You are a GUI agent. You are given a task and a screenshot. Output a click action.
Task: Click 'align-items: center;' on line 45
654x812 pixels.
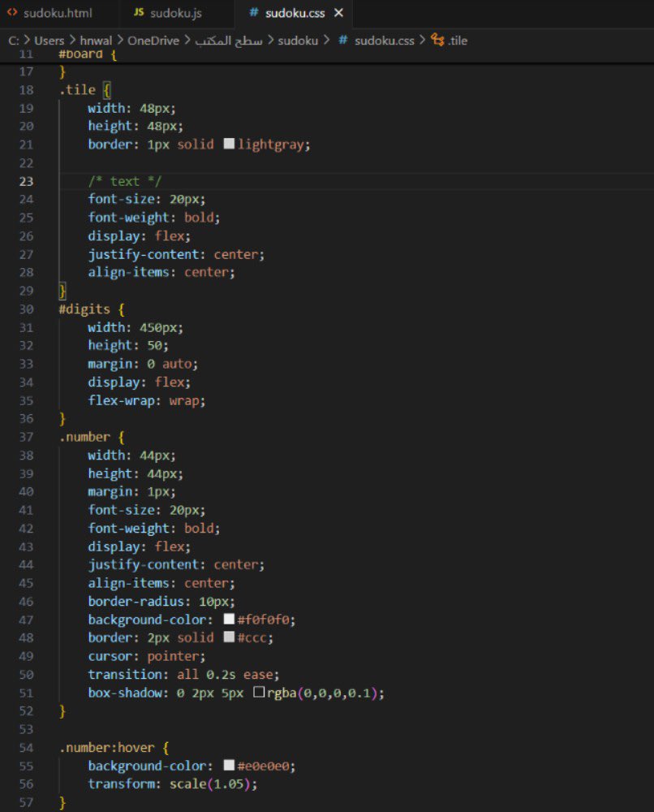pyautogui.click(x=161, y=583)
